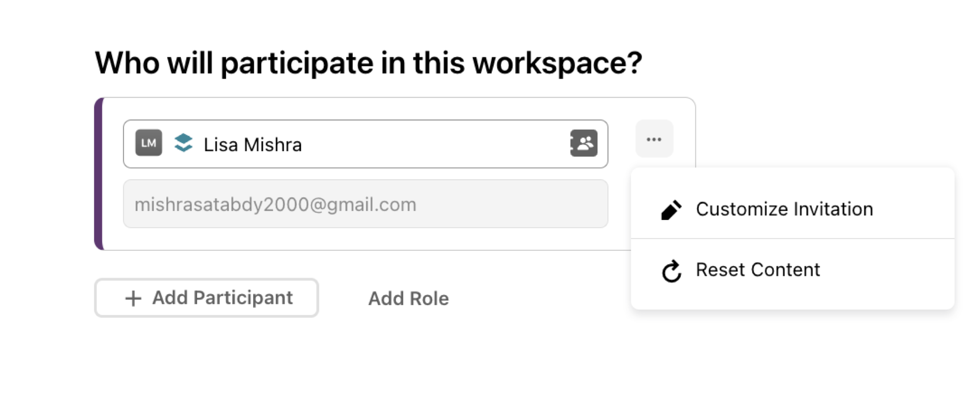Open the three-dot more options button
This screenshot has height=401, width=980.
click(x=654, y=139)
